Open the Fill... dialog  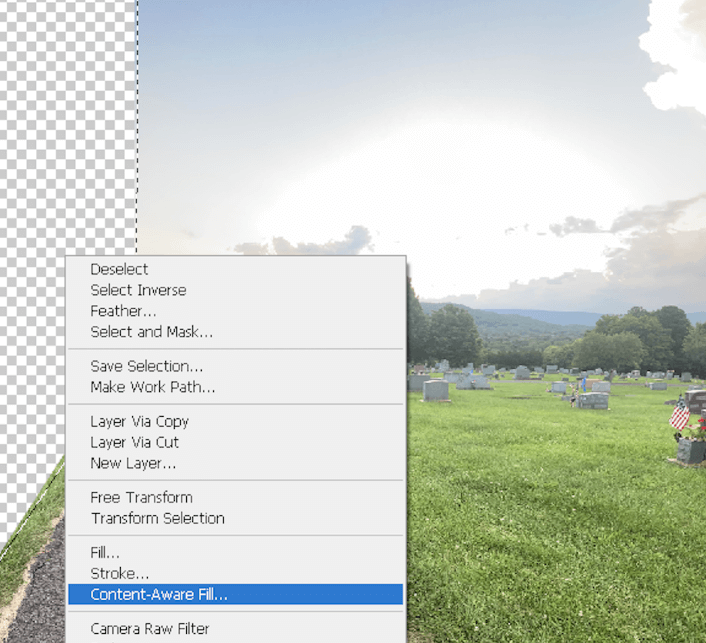(x=235, y=552)
